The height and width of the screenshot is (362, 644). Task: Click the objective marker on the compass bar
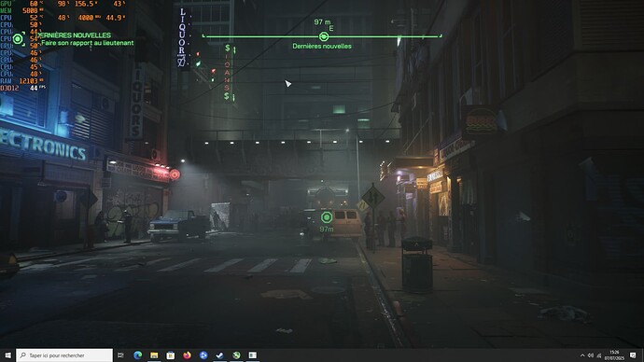pos(324,37)
